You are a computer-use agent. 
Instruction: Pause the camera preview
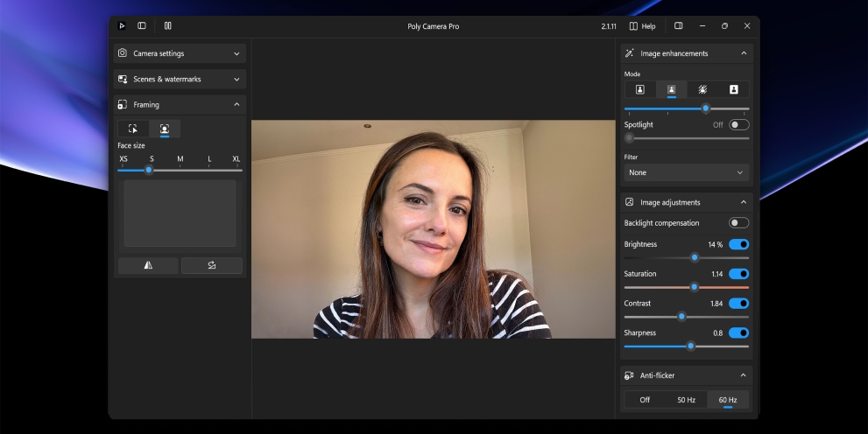coord(167,26)
